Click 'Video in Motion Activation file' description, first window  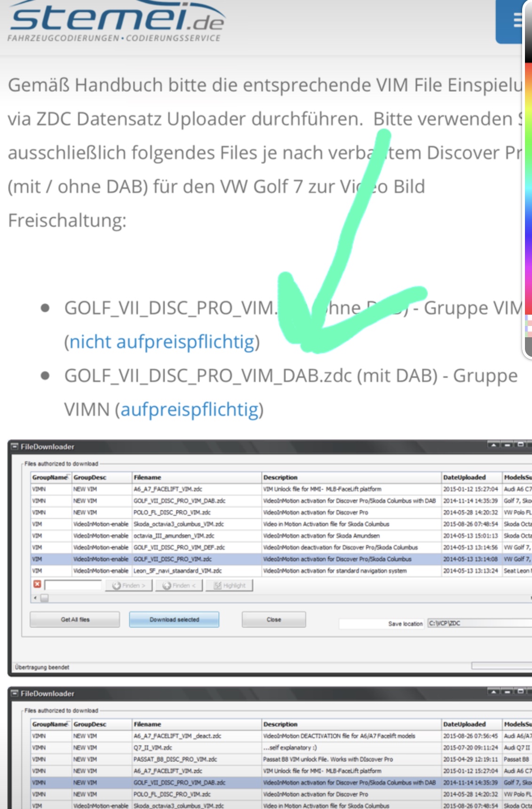pyautogui.click(x=326, y=524)
